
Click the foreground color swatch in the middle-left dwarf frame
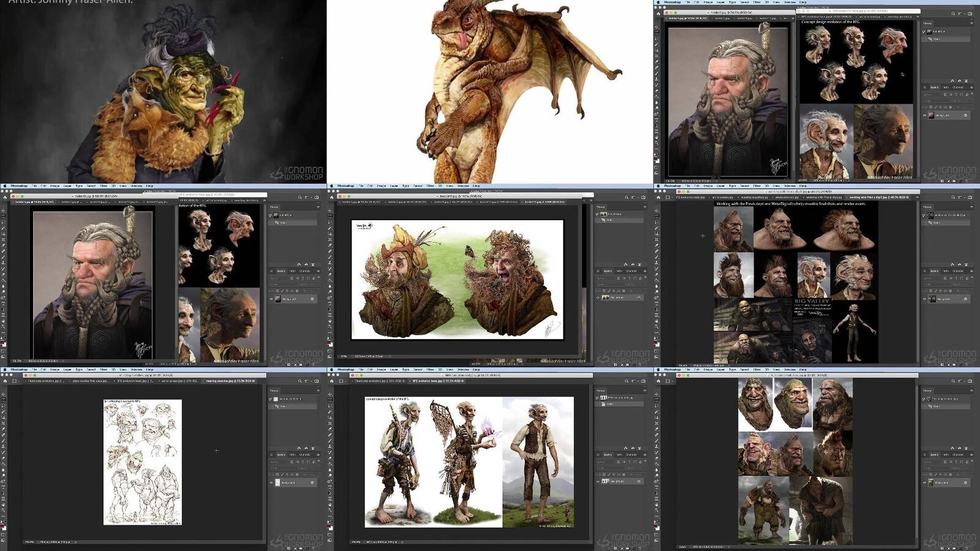click(x=2, y=341)
